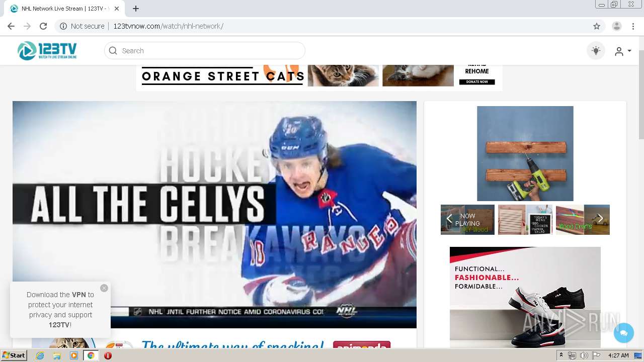Close the NHL Network Live Stream tab
This screenshot has height=362, width=644.
pyautogui.click(x=117, y=9)
